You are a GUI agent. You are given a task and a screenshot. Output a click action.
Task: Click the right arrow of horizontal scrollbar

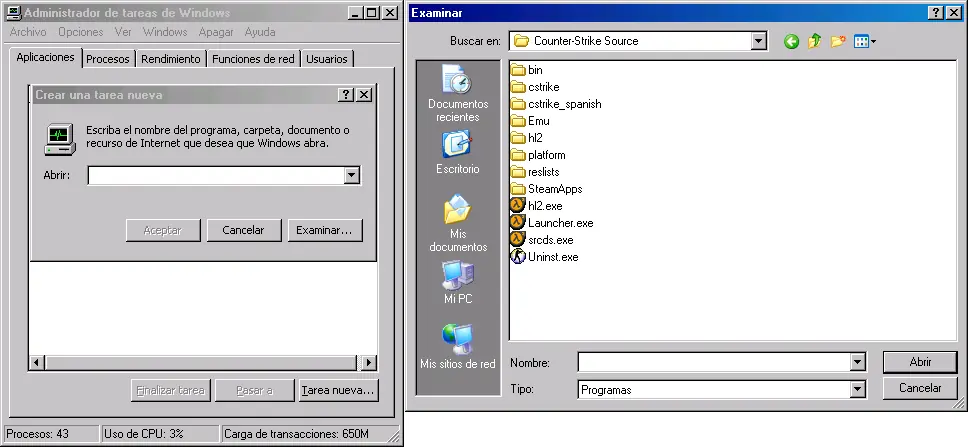point(369,362)
